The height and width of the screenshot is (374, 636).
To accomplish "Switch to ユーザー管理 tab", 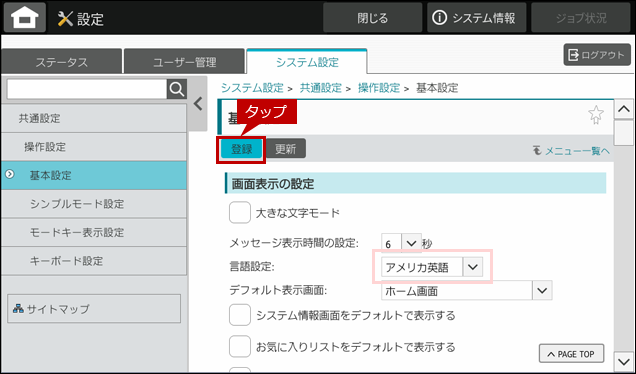I will pos(185,62).
